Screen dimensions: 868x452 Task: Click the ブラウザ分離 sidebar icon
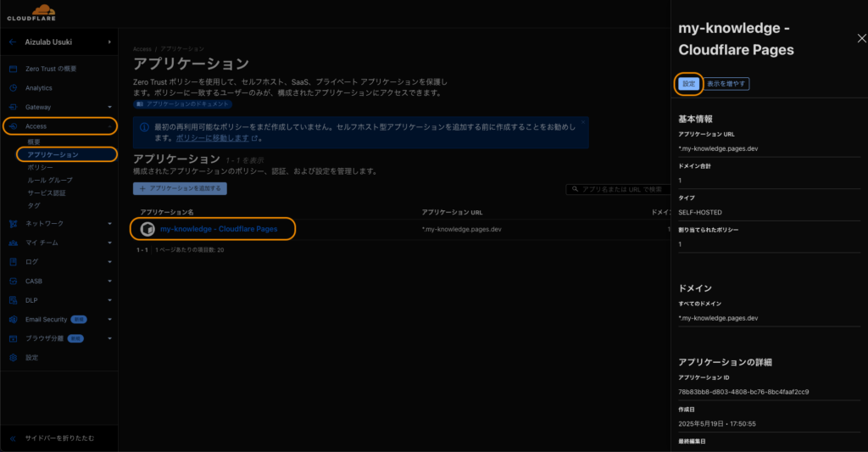14,338
